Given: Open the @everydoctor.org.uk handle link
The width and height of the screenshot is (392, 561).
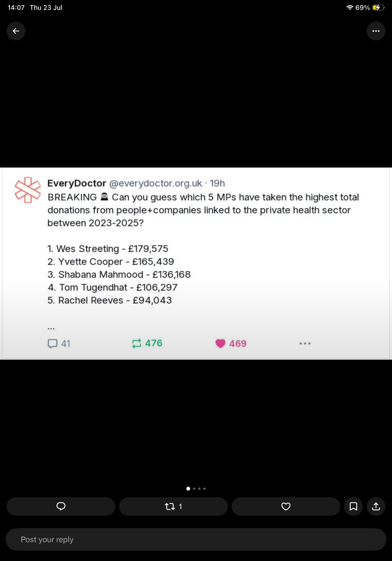Looking at the screenshot, I should point(156,183).
